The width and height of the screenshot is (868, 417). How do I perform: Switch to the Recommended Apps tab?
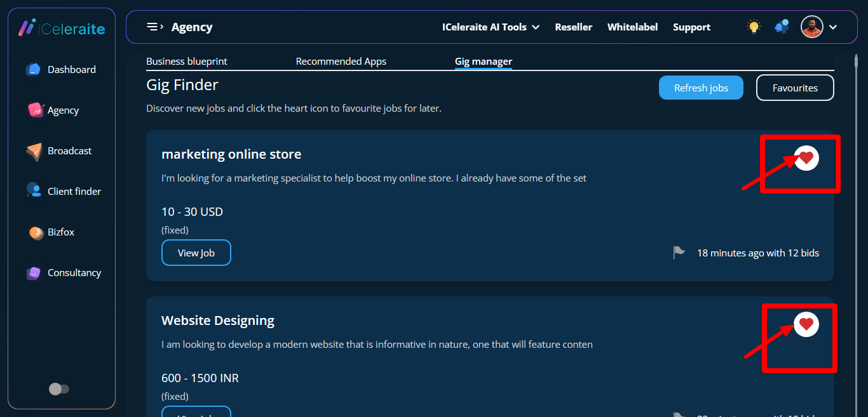(x=341, y=62)
